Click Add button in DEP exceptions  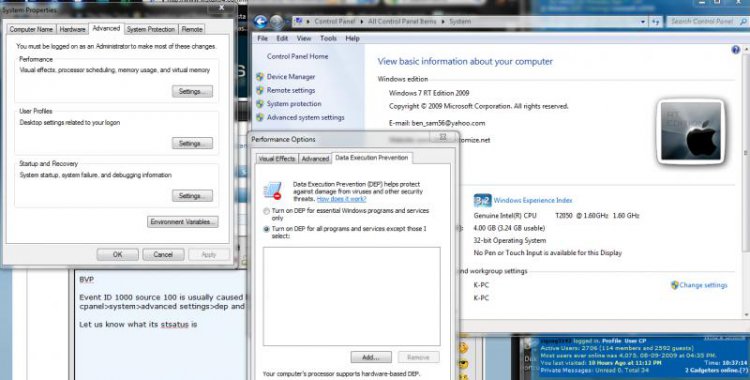point(371,358)
